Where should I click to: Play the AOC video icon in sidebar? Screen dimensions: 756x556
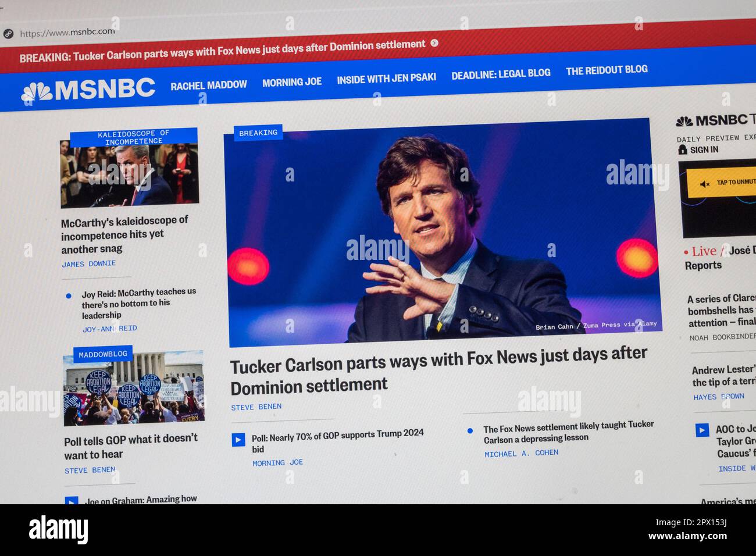(x=702, y=430)
